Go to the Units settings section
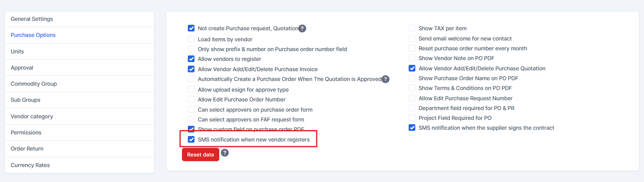This screenshot has width=644, height=182. point(17,51)
